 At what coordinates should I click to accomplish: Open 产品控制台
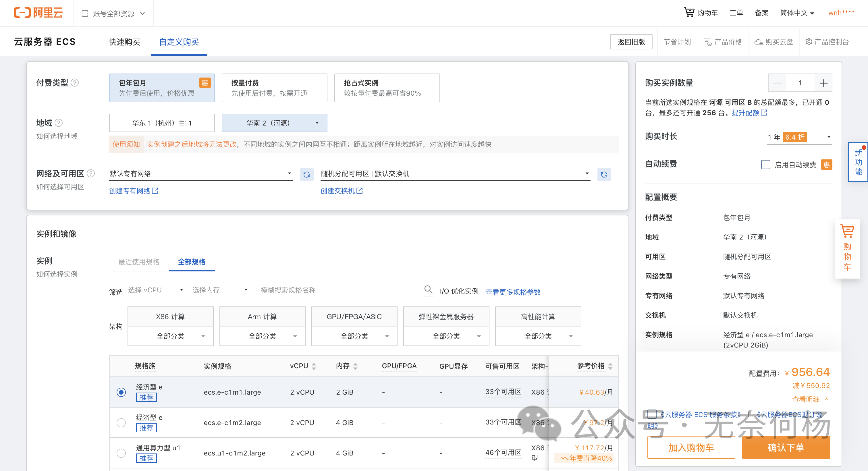pos(827,42)
